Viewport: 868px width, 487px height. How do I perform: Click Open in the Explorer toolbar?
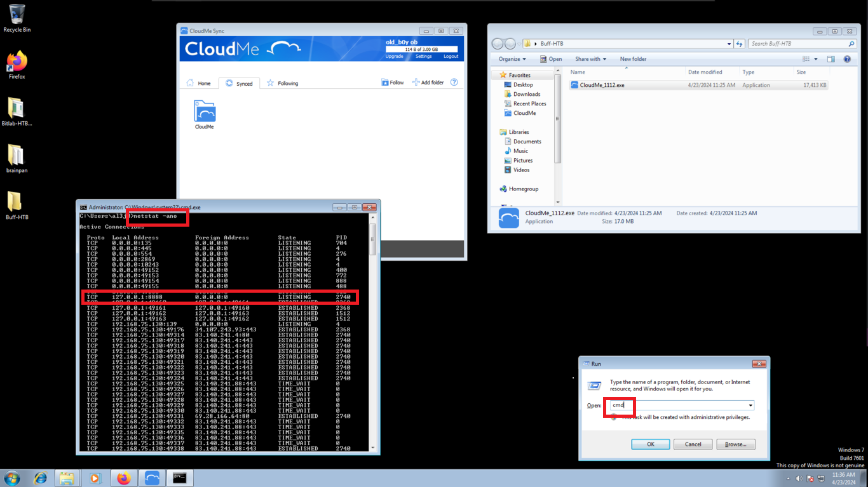point(551,59)
